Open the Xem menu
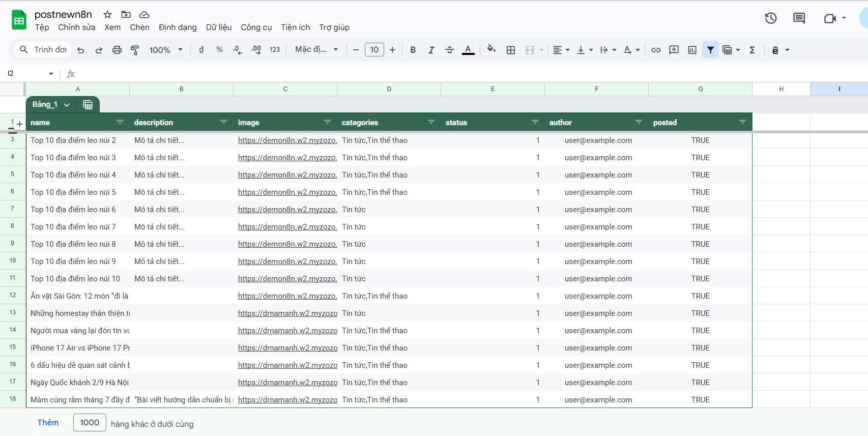Viewport: 868px width, 436px height. tap(112, 27)
